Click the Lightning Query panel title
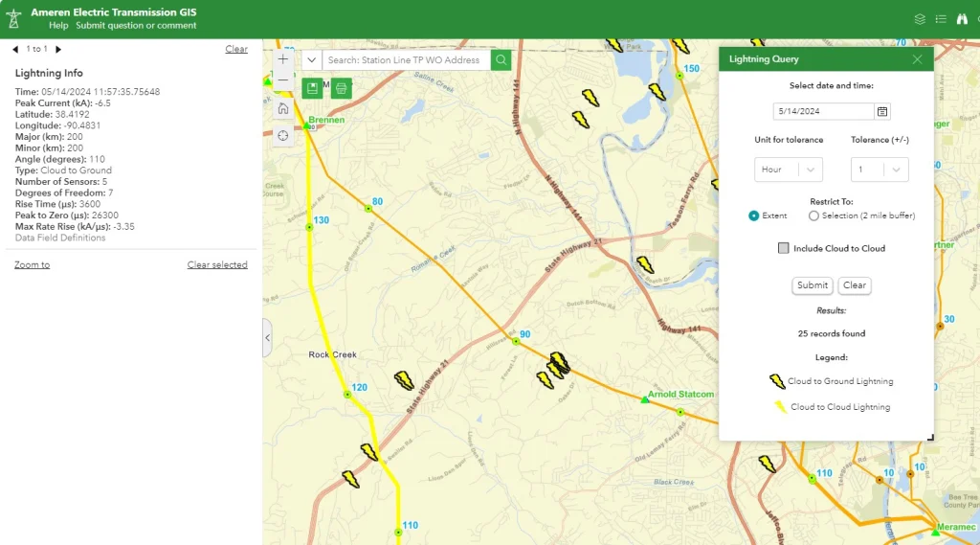The width and height of the screenshot is (980, 545). (x=764, y=59)
